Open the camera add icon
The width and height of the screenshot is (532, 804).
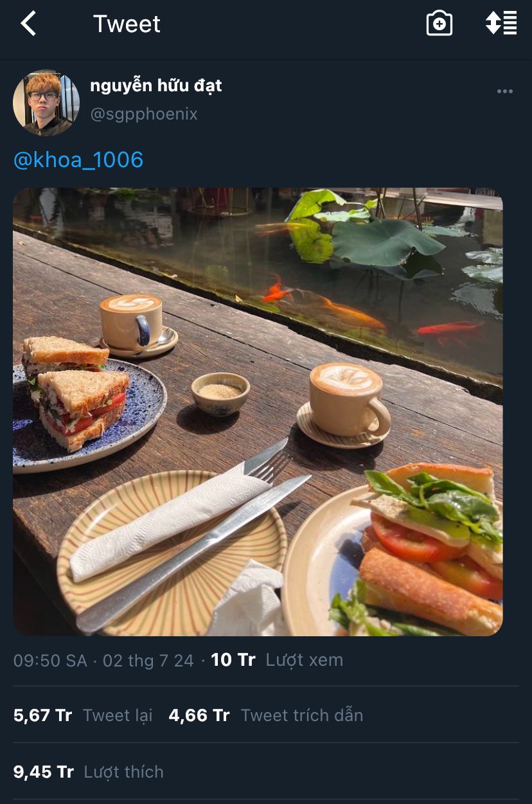(439, 24)
